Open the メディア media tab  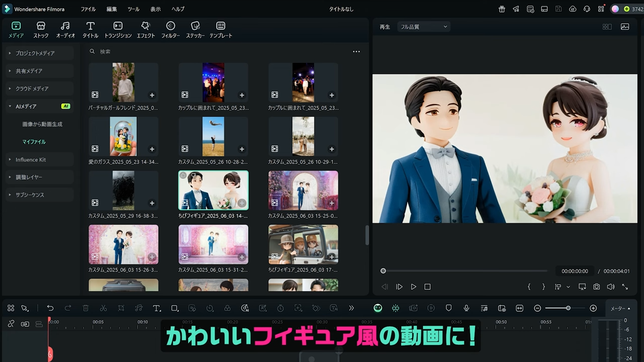16,30
